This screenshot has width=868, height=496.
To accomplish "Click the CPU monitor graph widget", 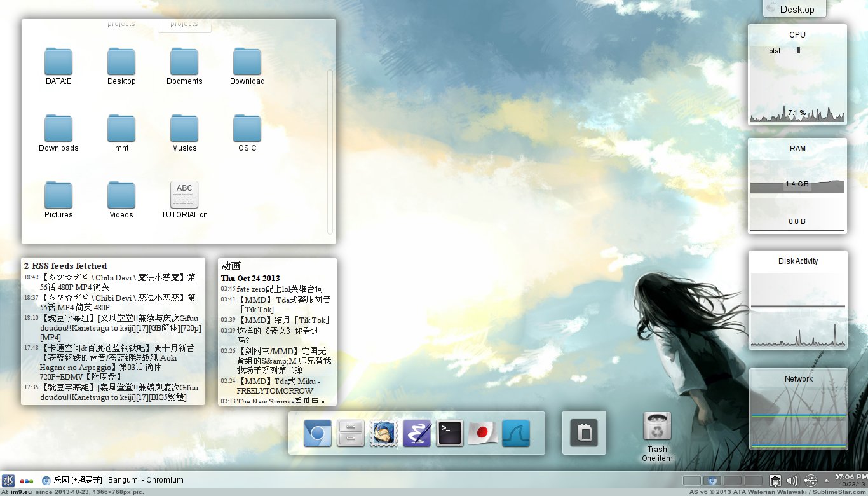I will [x=797, y=74].
